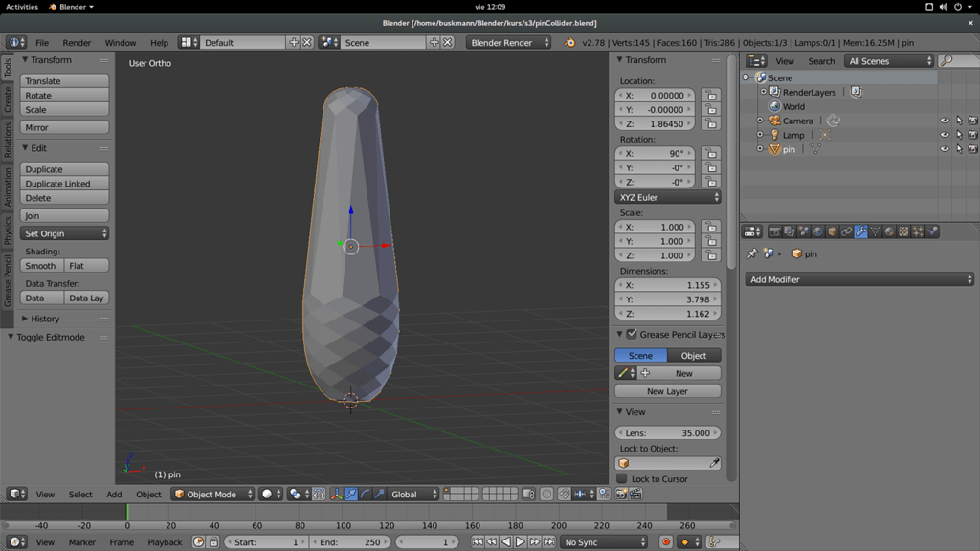
Task: Click the eyedropper in Lock to Object field
Action: (x=714, y=463)
